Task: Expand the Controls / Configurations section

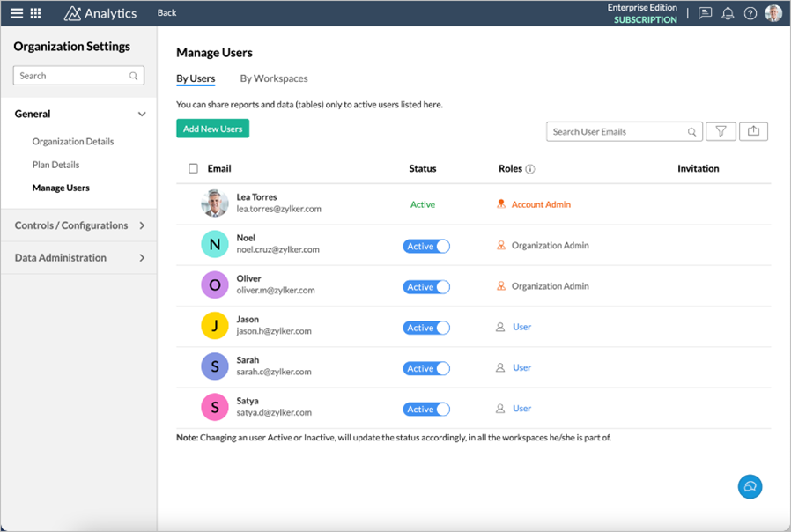Action: click(142, 225)
